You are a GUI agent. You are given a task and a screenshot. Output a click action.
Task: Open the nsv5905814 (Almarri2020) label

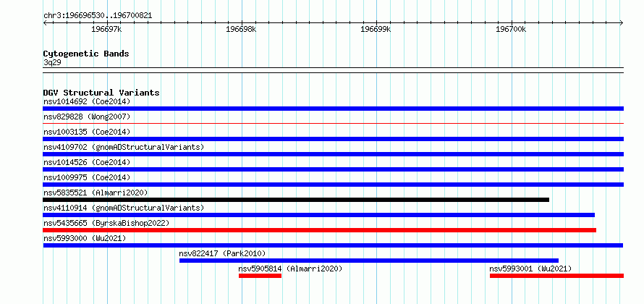[x=290, y=269]
